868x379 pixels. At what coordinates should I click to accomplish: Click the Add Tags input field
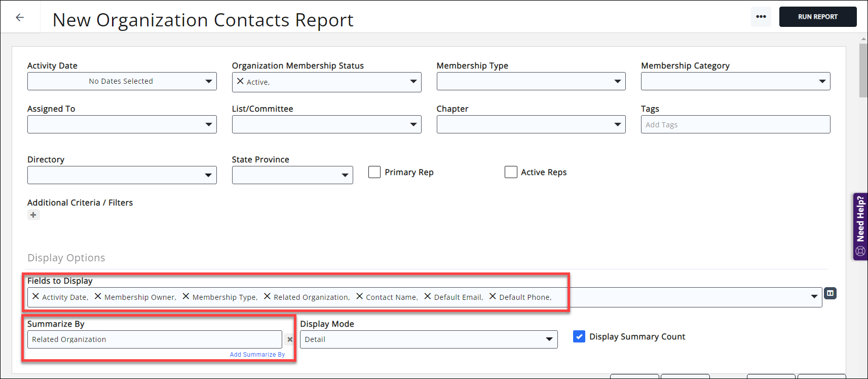click(735, 125)
